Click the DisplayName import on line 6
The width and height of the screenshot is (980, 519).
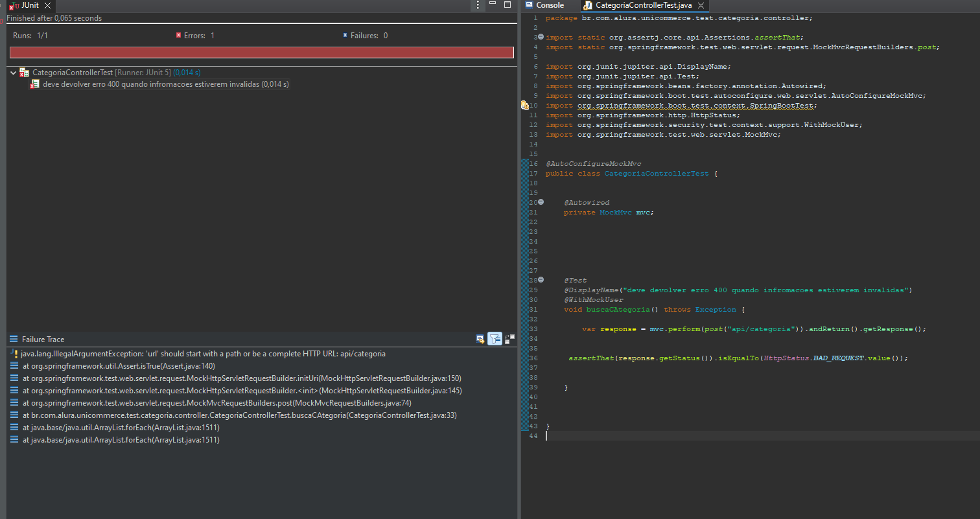[x=638, y=66]
